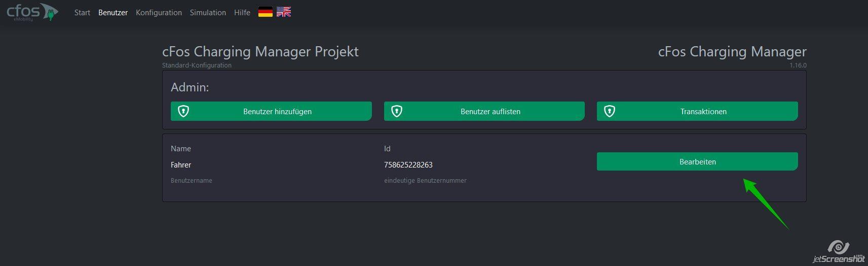Click the Benutzer hinzufügen button text

click(277, 112)
